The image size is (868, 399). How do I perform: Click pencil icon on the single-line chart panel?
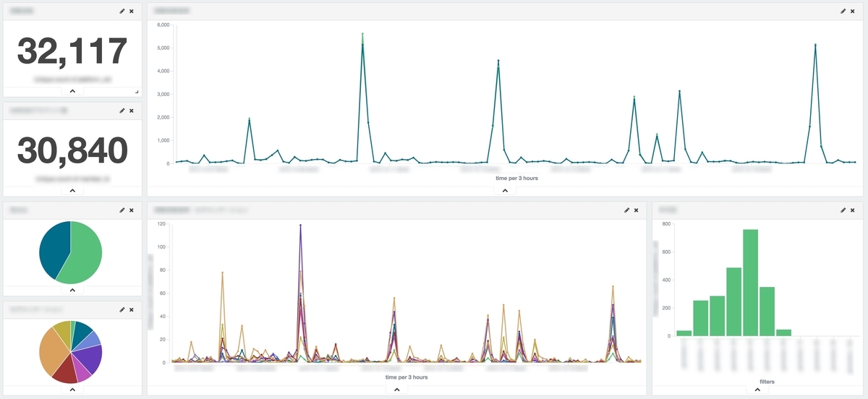point(843,12)
